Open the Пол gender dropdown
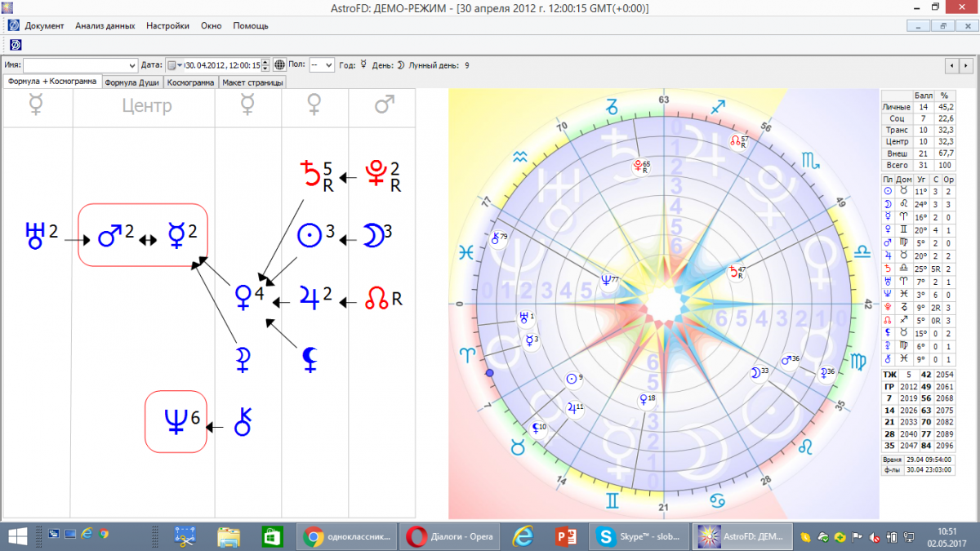Viewport: 980px width, 551px height. point(328,65)
